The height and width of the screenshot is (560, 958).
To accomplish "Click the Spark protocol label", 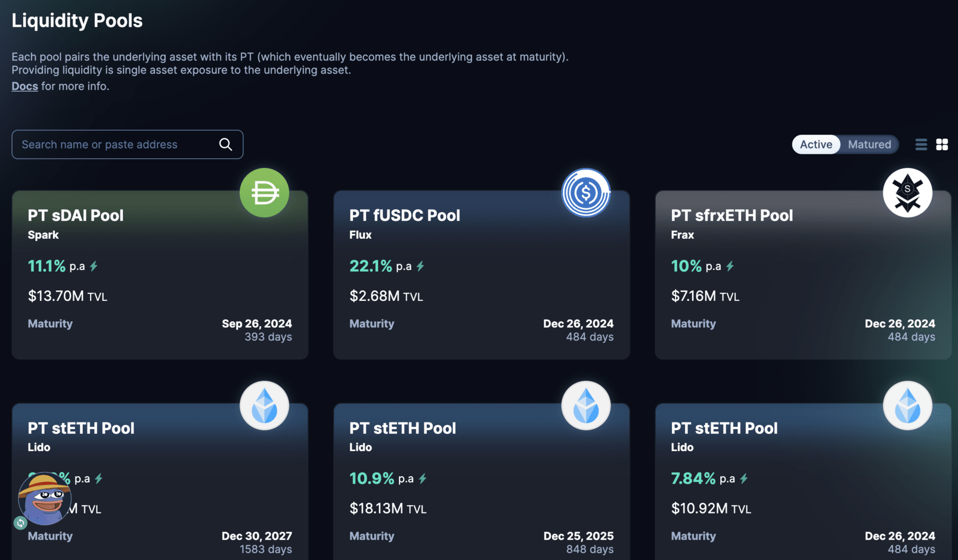I will pyautogui.click(x=43, y=235).
